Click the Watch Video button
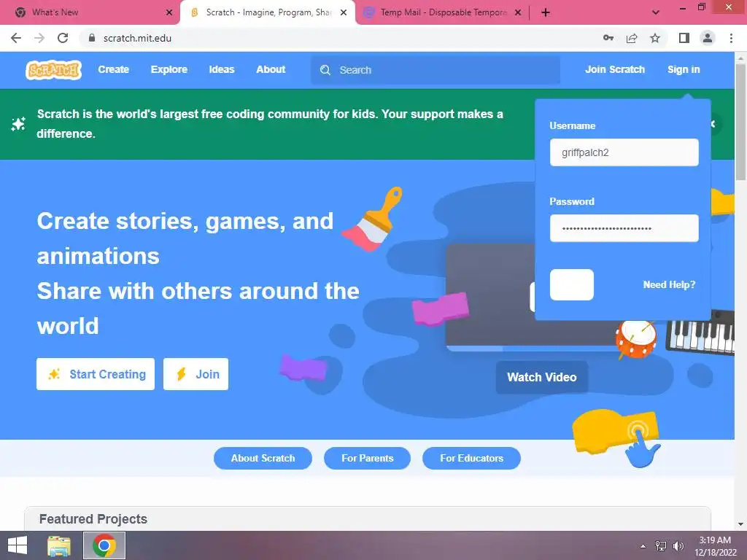 542,377
